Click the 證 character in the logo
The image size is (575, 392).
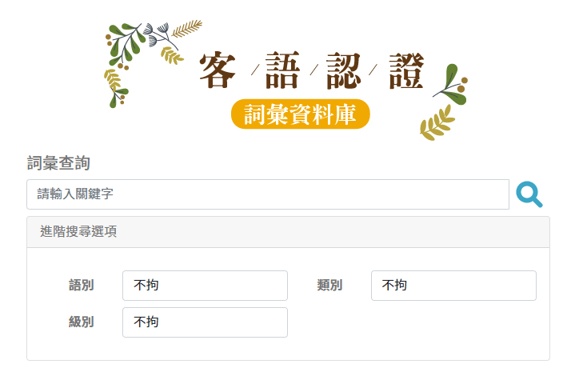[406, 70]
